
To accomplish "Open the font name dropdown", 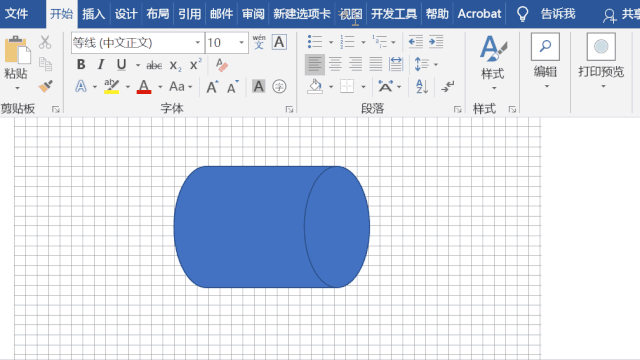I will [x=198, y=42].
